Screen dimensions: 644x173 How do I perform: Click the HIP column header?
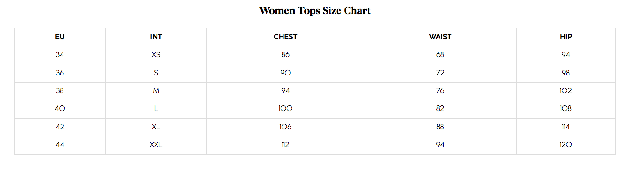[566, 37]
